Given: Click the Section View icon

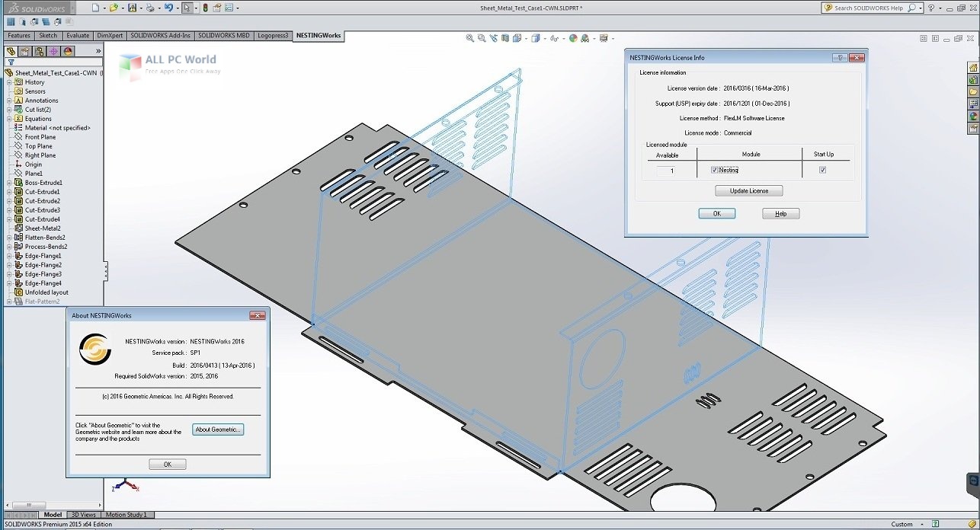Looking at the screenshot, I should click(x=505, y=38).
